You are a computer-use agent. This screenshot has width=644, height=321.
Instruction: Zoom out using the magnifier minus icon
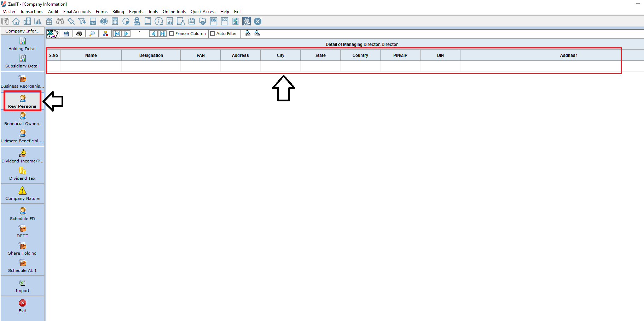tap(257, 33)
